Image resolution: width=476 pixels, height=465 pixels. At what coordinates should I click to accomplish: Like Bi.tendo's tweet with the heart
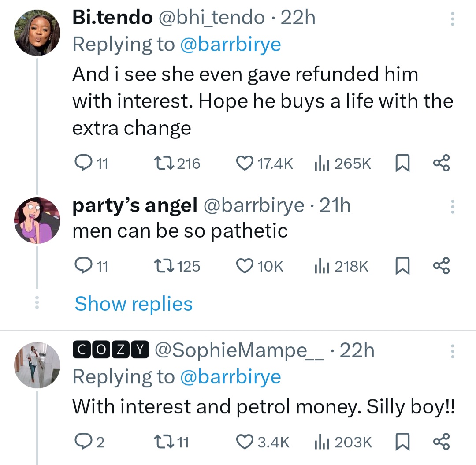[x=244, y=164]
